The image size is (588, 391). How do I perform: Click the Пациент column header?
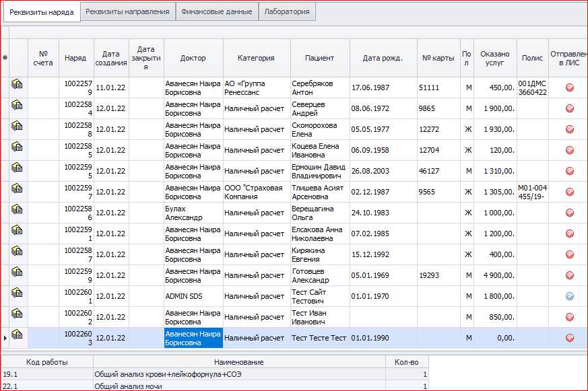(x=319, y=58)
